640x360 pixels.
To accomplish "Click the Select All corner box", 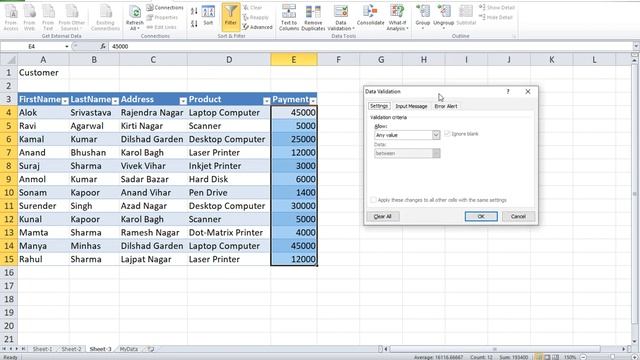I will 9,60.
